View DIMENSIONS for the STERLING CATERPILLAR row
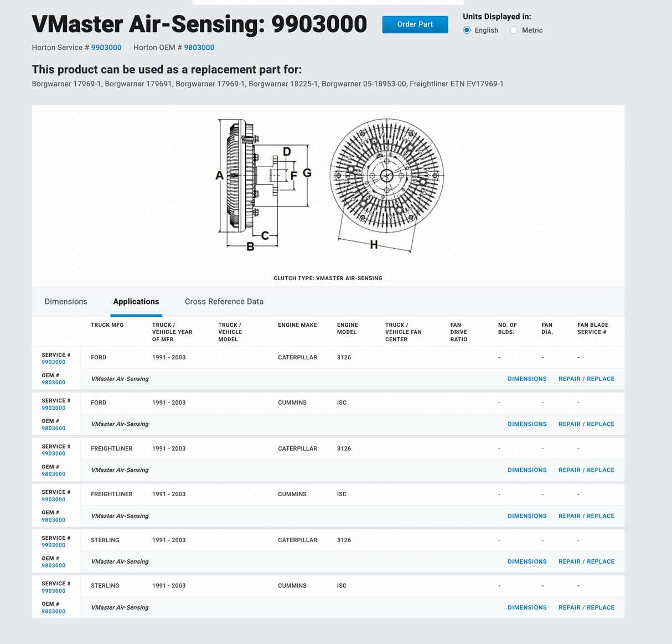Image resolution: width=672 pixels, height=644 pixels. coord(527,561)
